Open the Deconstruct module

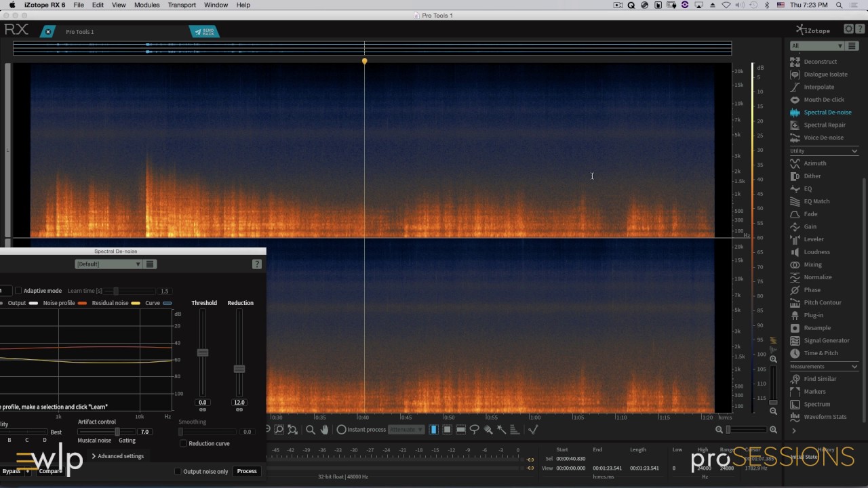click(x=820, y=62)
